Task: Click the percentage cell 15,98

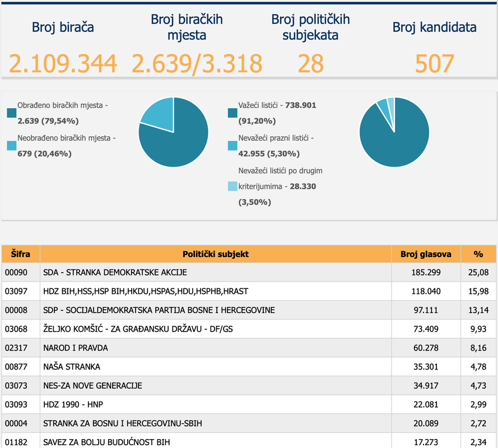Action: tap(478, 291)
